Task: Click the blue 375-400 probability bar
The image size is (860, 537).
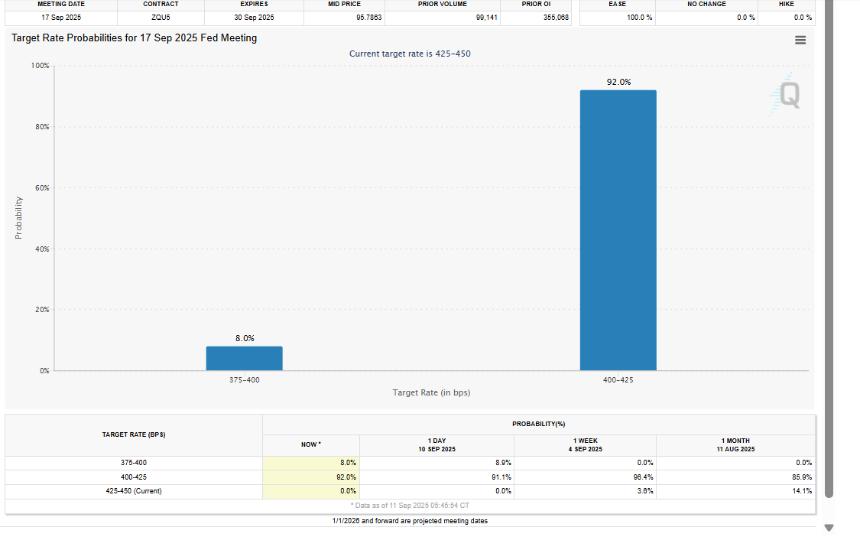Action: [244, 358]
